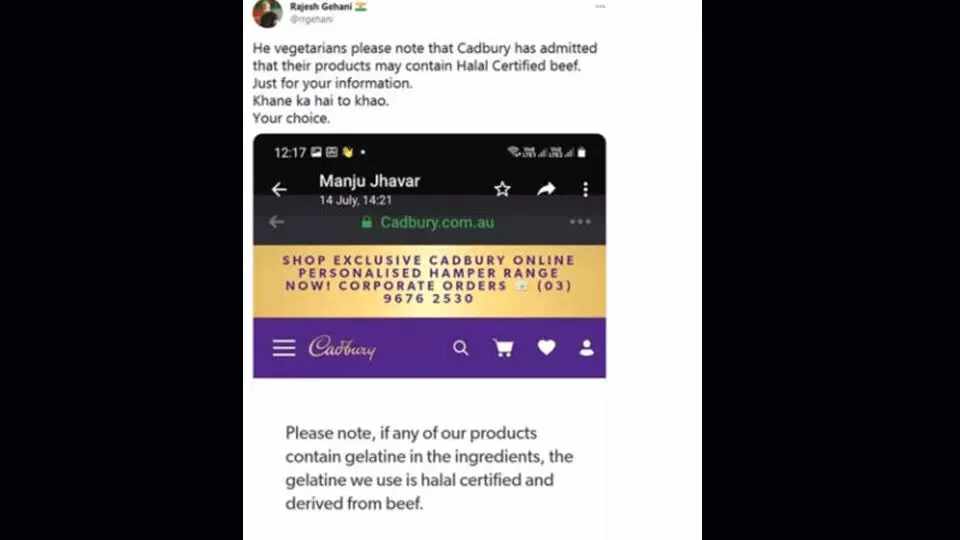
Task: Click the @rpgehani handle under the name
Action: pos(312,20)
